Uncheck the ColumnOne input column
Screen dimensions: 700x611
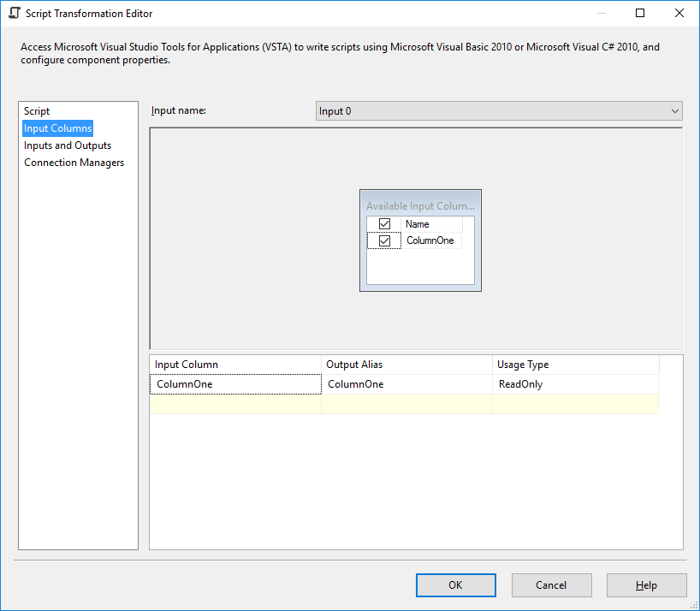click(x=384, y=240)
